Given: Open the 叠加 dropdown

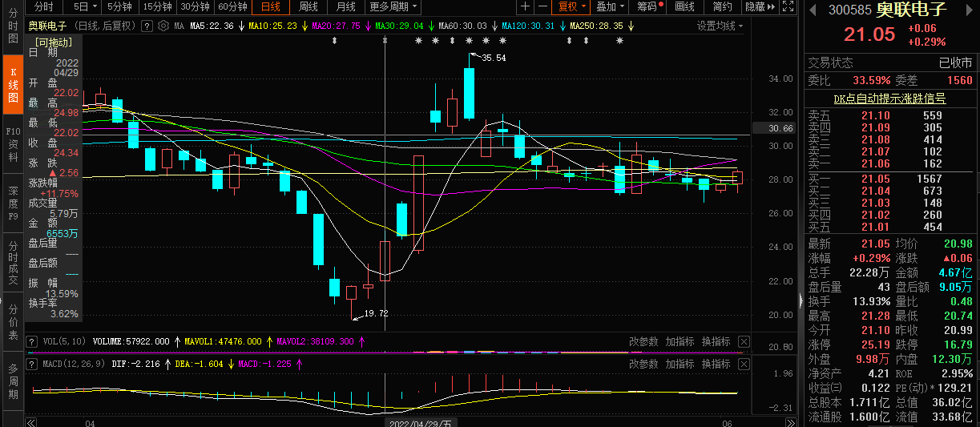Looking at the screenshot, I should pyautogui.click(x=611, y=7).
